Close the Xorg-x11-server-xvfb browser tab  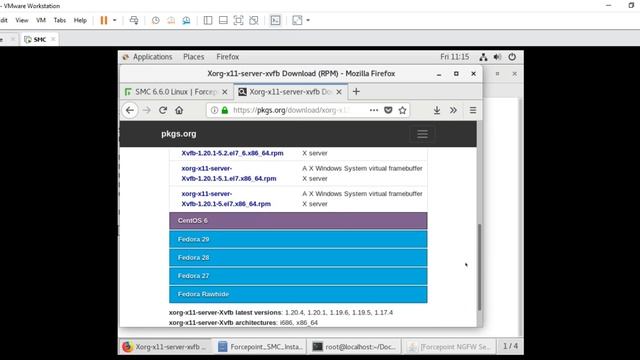[x=339, y=92]
